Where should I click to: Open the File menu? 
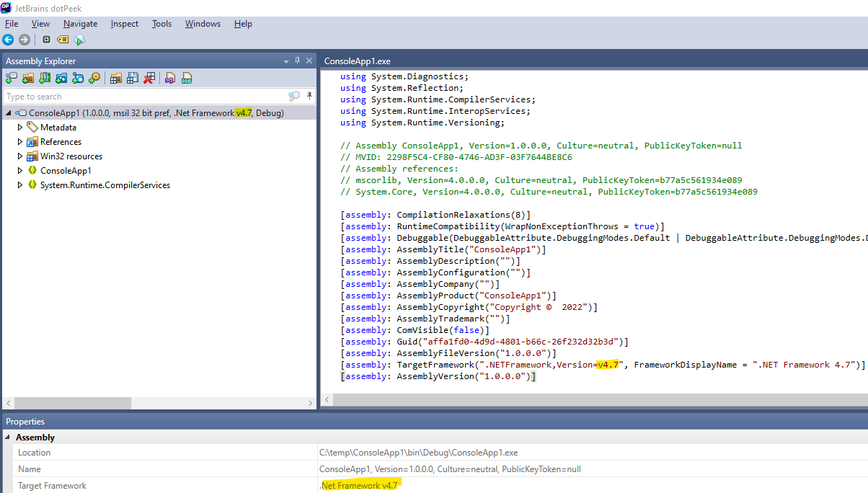(12, 24)
